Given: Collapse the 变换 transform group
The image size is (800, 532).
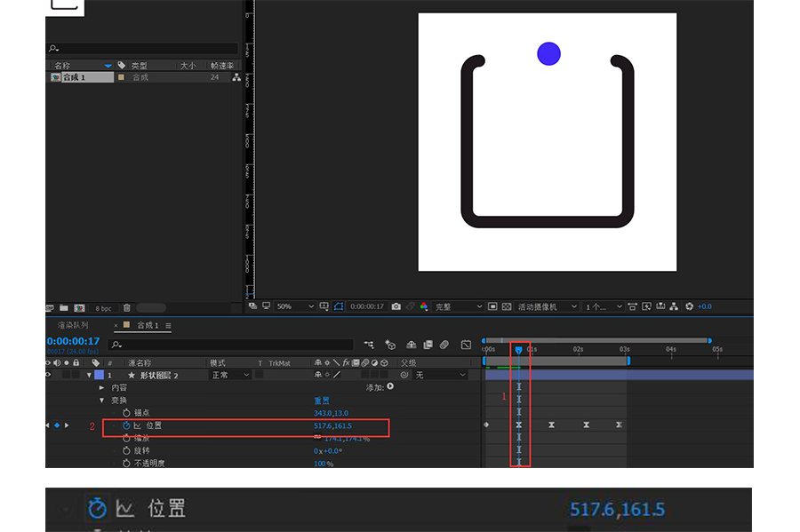Looking at the screenshot, I should click(101, 401).
